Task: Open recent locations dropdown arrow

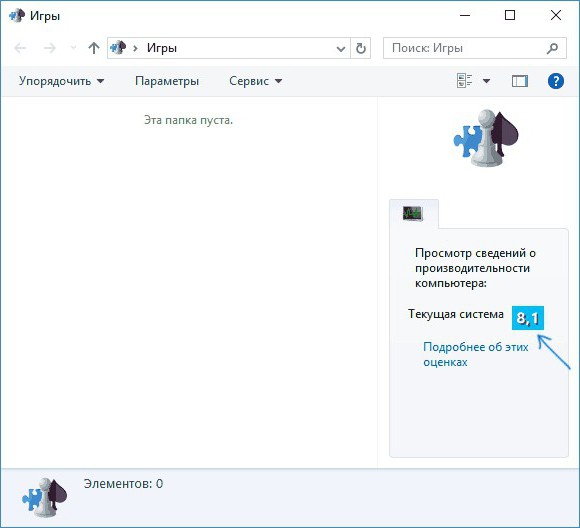Action: pos(73,48)
